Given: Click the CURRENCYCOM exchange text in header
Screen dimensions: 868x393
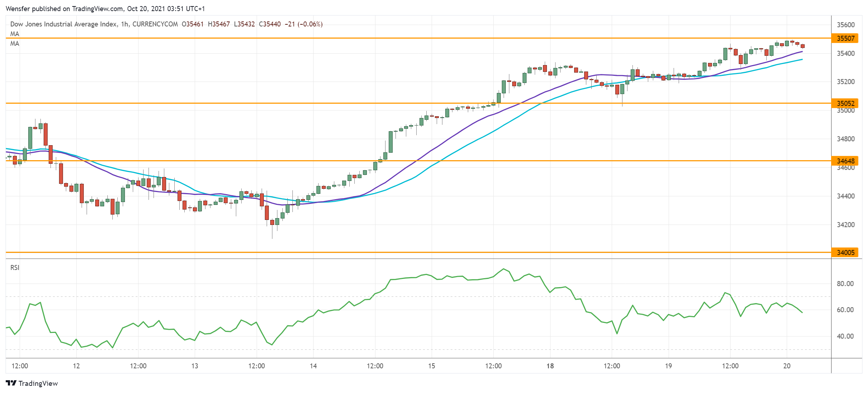Looking at the screenshot, I should 155,24.
